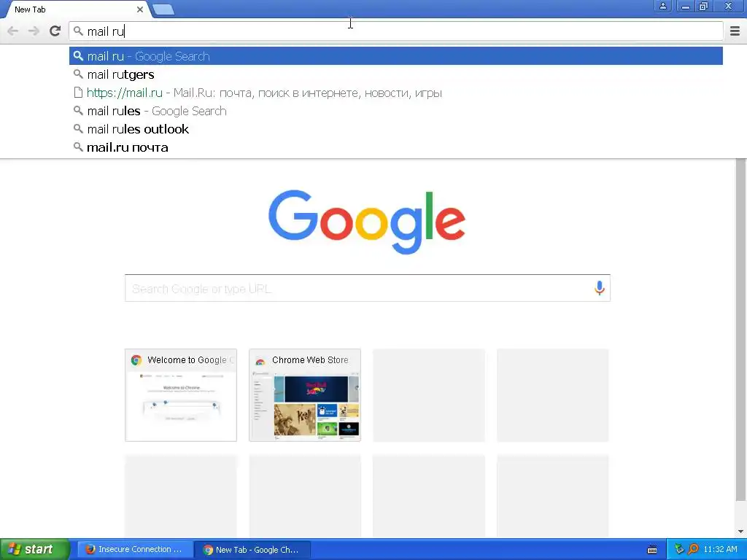Screen dimensions: 747x560
Task: Open the Chrome hamburger menu
Action: tap(735, 31)
